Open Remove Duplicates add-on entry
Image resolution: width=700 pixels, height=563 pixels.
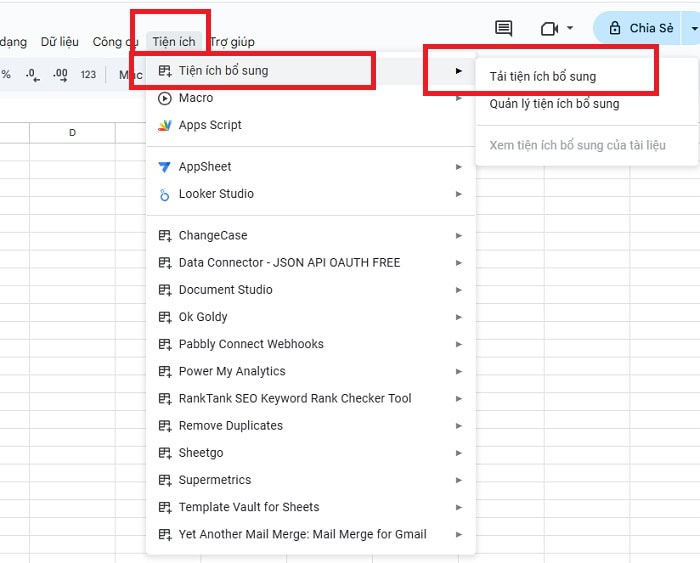click(230, 426)
